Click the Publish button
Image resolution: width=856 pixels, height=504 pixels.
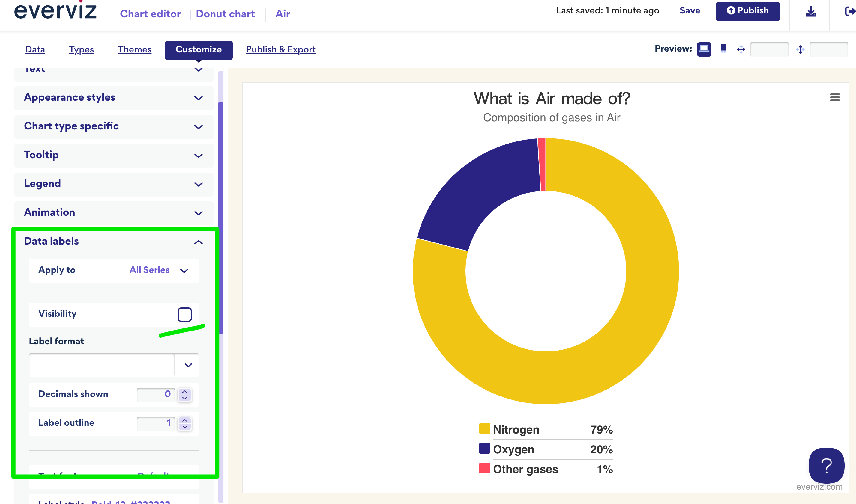(x=747, y=11)
